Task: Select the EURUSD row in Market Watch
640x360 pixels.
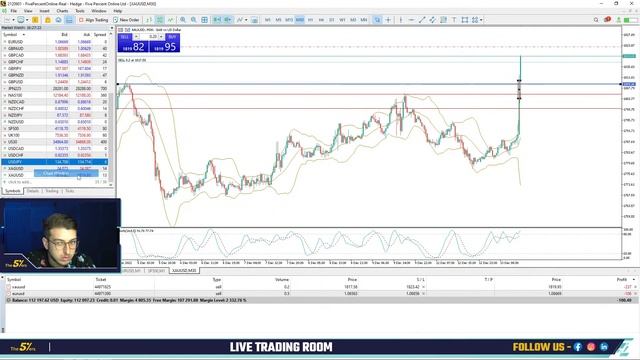Action: (x=55, y=42)
